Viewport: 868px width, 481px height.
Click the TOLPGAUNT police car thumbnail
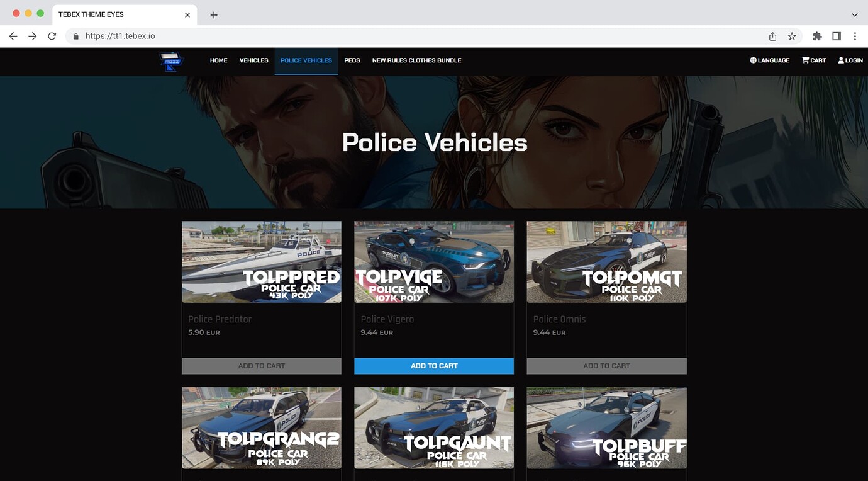click(433, 427)
